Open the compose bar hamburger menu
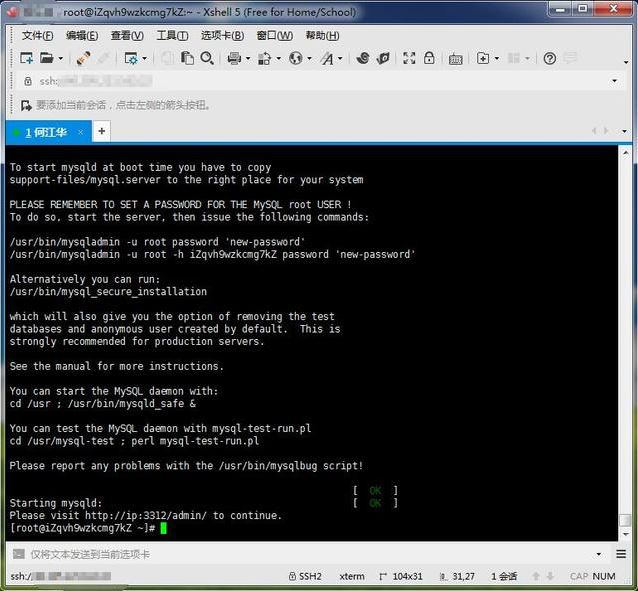 pos(621,554)
